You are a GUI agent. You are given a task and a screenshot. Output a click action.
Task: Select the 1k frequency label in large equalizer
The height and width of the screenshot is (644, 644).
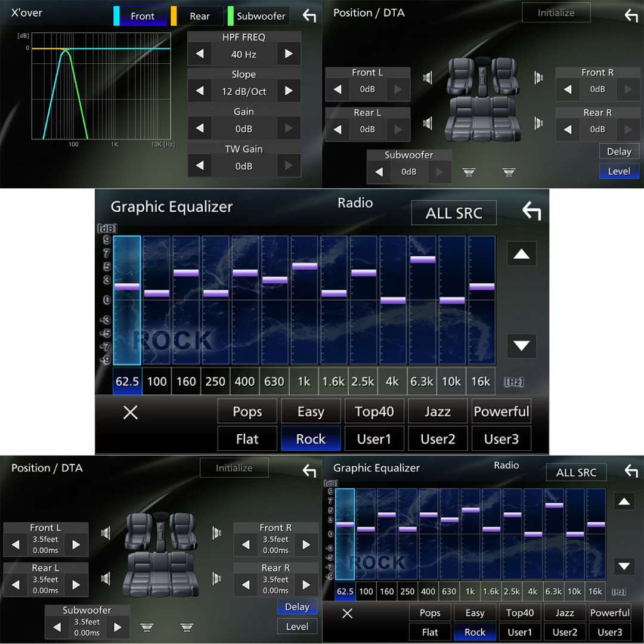click(304, 382)
